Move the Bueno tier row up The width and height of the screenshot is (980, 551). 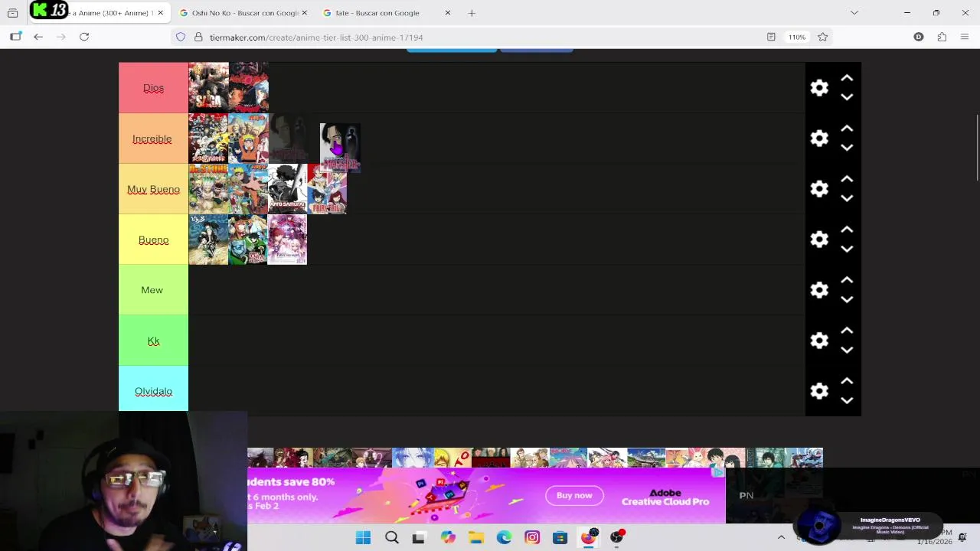tap(847, 230)
